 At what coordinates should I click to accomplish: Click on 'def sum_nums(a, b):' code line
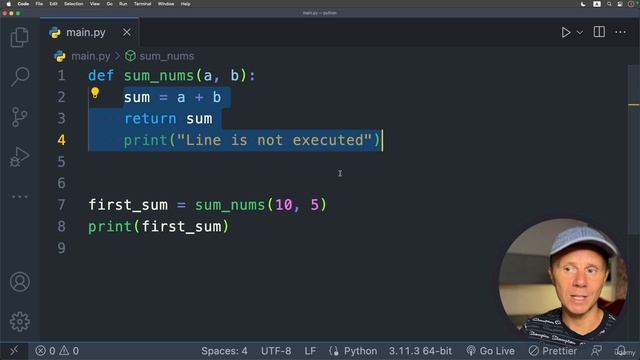(x=172, y=76)
